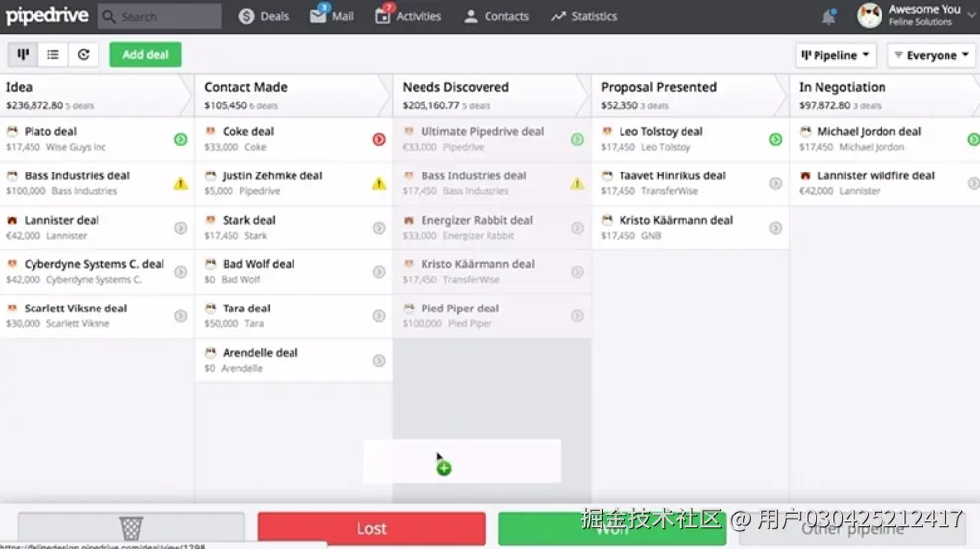Click Justin Zehmke deal warning triangle
Viewport: 980px width, 549px height.
coord(379,184)
